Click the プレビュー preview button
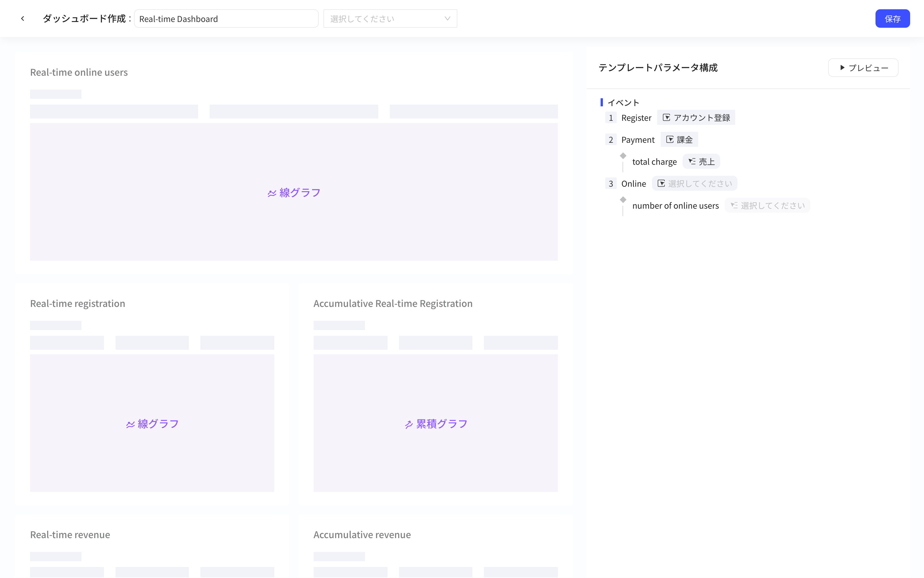The width and height of the screenshot is (924, 578). [863, 68]
